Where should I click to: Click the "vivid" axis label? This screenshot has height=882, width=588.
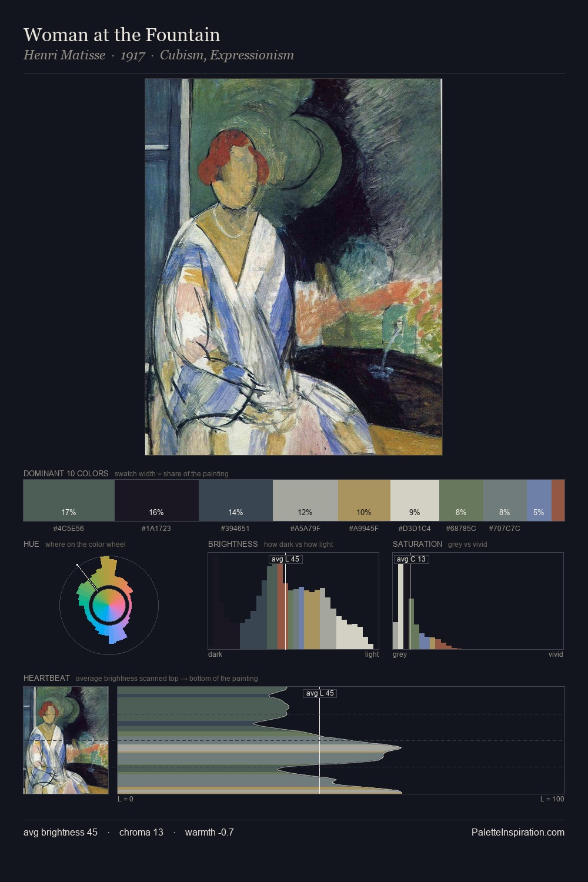click(x=556, y=654)
